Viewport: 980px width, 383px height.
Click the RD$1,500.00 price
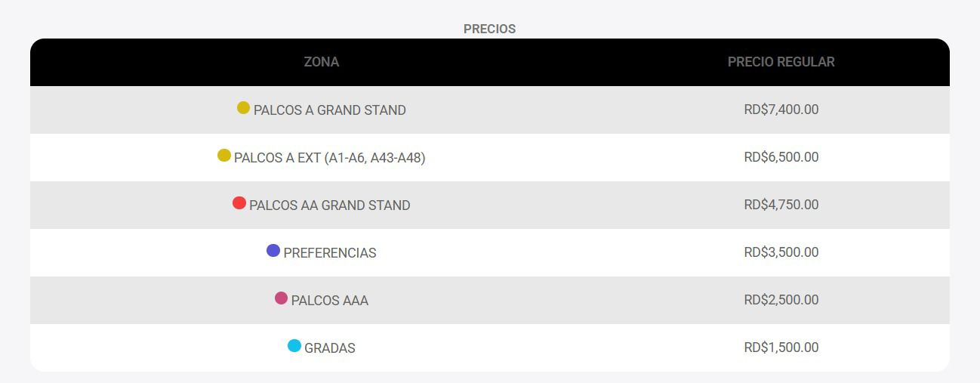pos(781,347)
